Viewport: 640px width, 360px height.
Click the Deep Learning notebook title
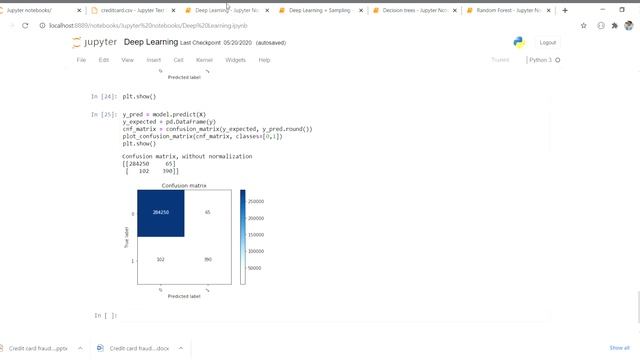click(151, 42)
